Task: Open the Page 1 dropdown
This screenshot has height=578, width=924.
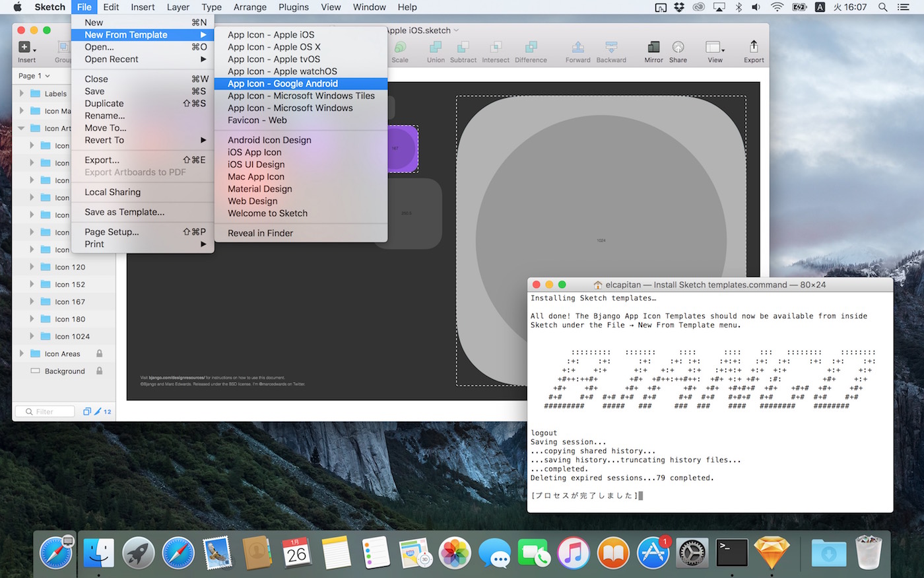Action: [x=34, y=76]
